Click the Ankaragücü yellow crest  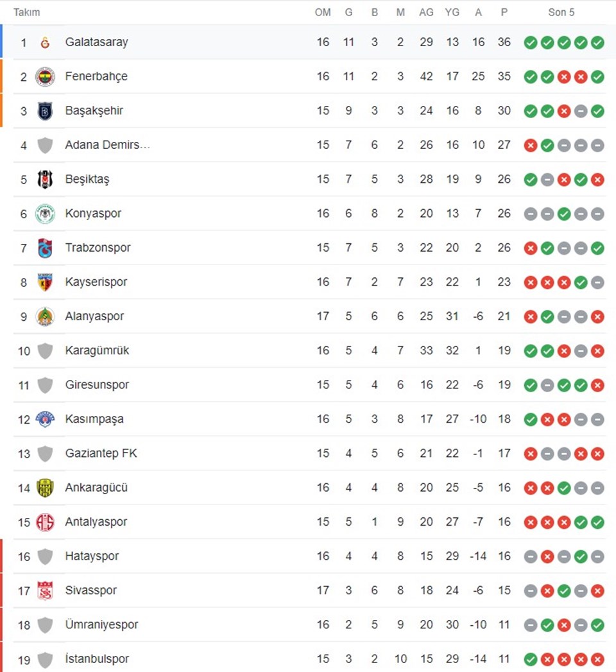pos(45,488)
